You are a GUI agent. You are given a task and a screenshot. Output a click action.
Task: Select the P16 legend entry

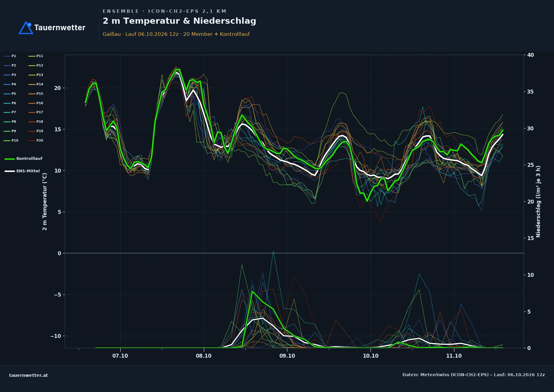point(36,103)
